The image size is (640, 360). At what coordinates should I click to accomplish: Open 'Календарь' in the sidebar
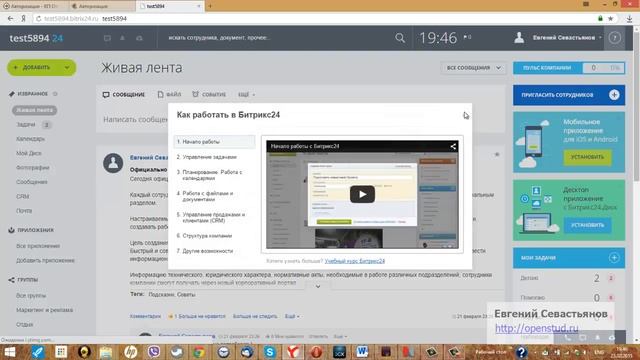coord(31,139)
